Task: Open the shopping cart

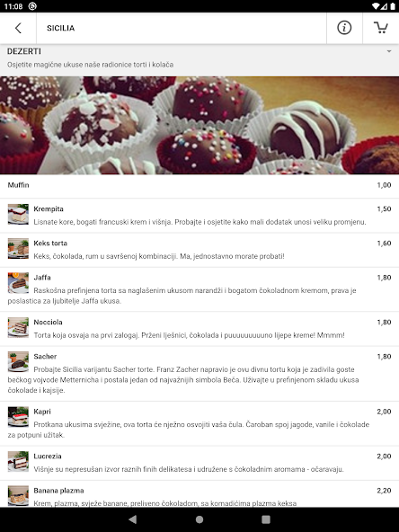Action: [x=381, y=28]
